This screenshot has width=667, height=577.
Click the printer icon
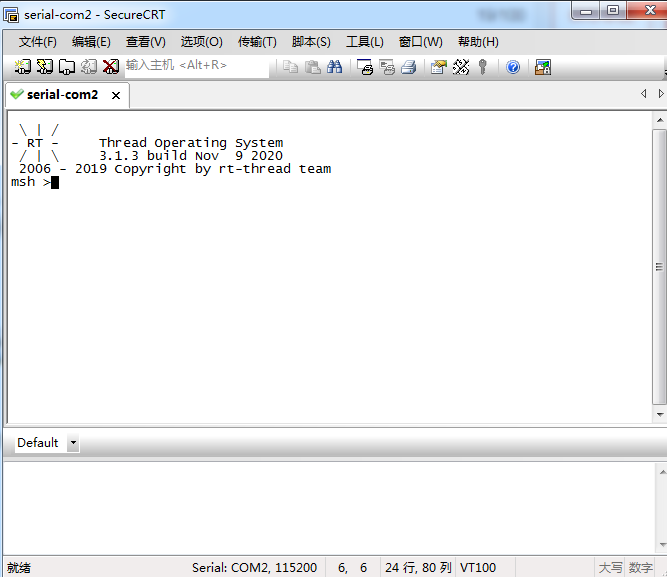[x=409, y=67]
